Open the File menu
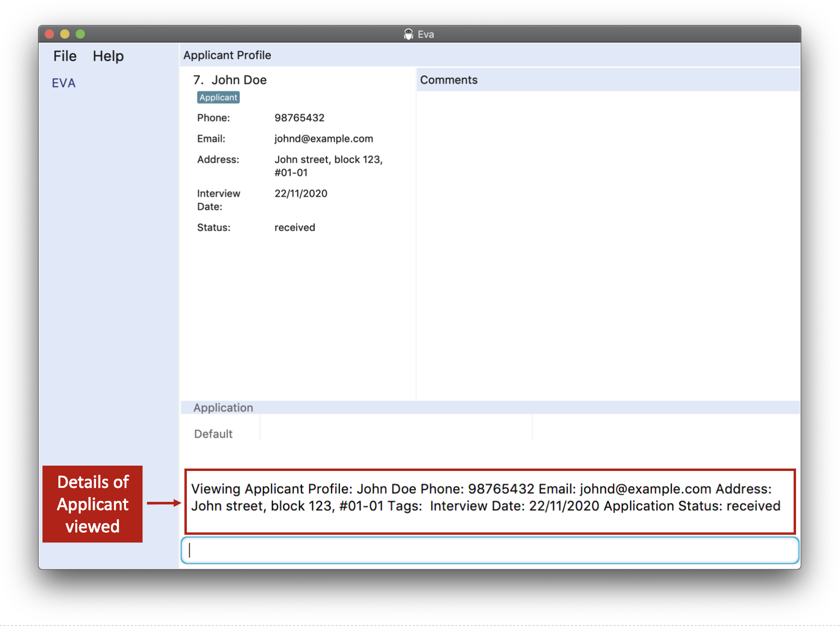Screen dimensions: 840x626 pos(65,56)
